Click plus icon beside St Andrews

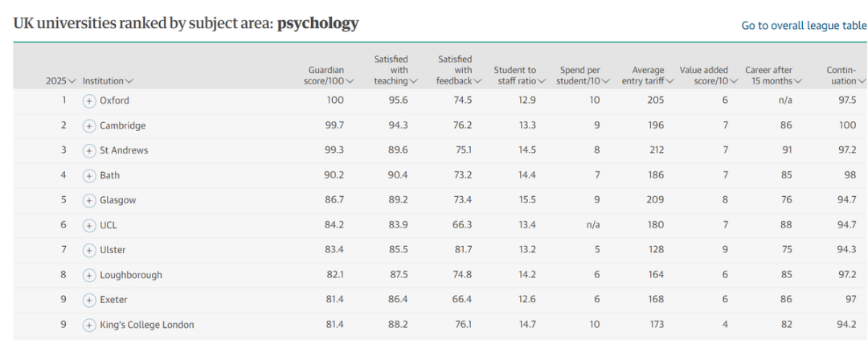pyautogui.click(x=89, y=150)
